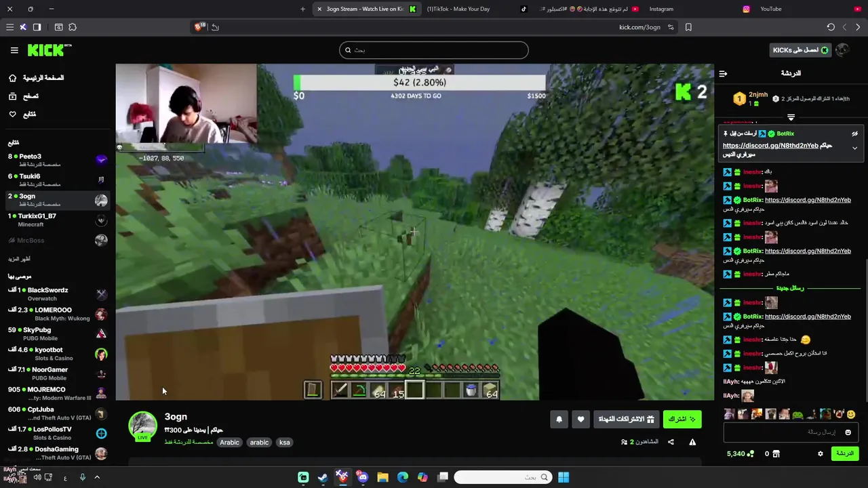868x488 pixels.
Task: Open the Kick sidebar hamburger menu
Action: coord(14,50)
